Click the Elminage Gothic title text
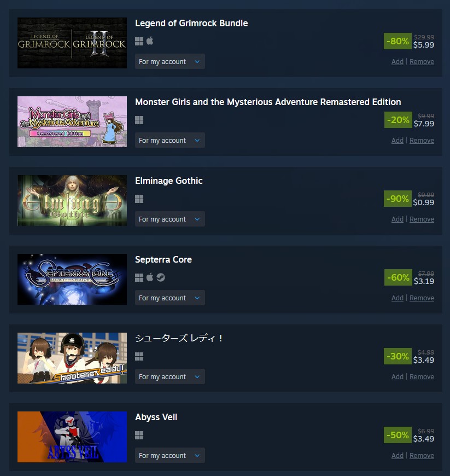Screen dimensions: 450x476 coord(169,181)
